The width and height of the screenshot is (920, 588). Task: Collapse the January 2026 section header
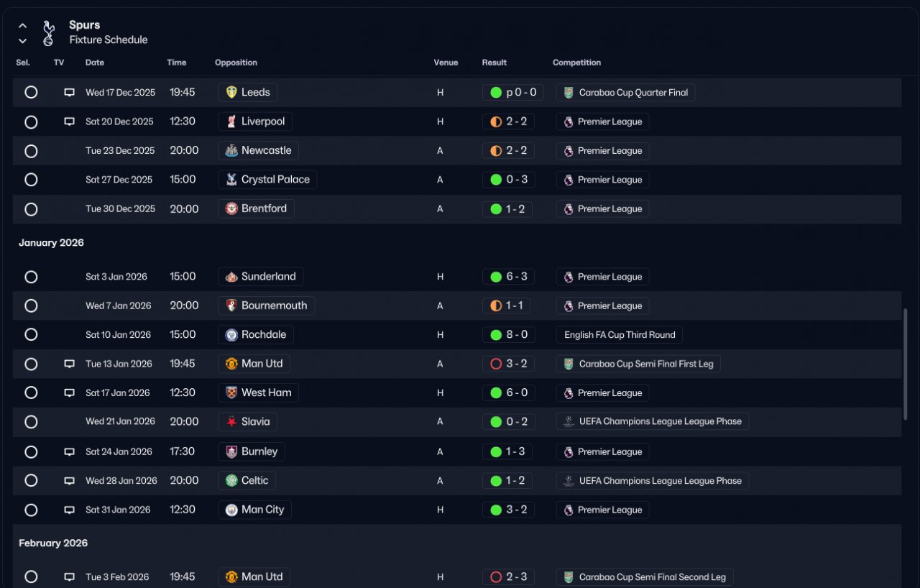[x=51, y=243]
